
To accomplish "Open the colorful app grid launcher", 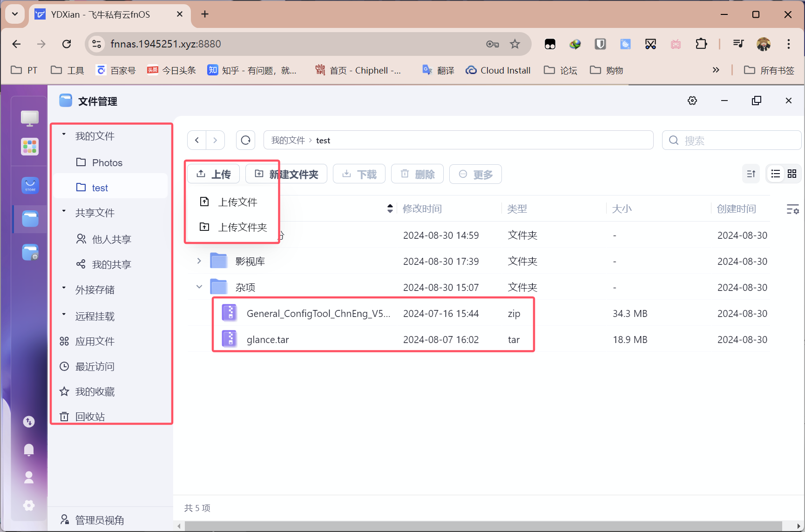I will [30, 147].
